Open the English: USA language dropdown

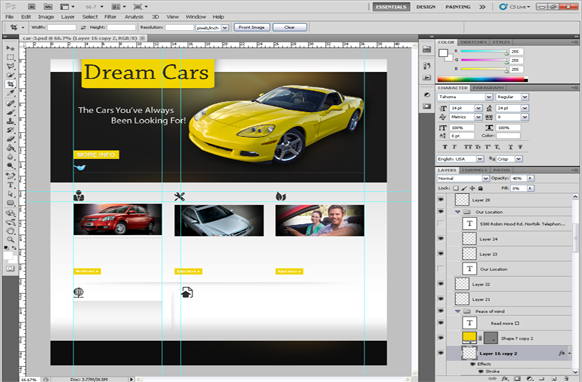pos(480,159)
